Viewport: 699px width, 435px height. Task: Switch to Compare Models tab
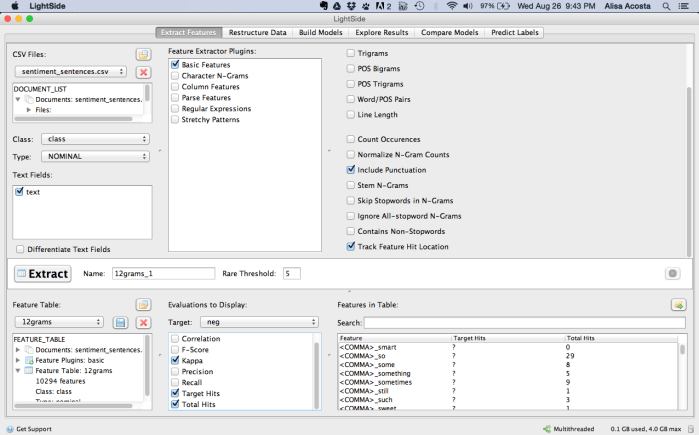tap(449, 33)
